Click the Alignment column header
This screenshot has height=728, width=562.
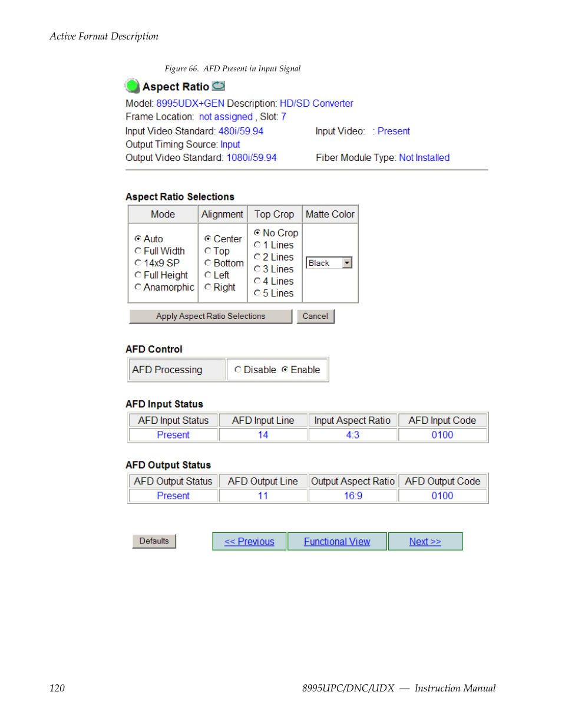click(222, 215)
